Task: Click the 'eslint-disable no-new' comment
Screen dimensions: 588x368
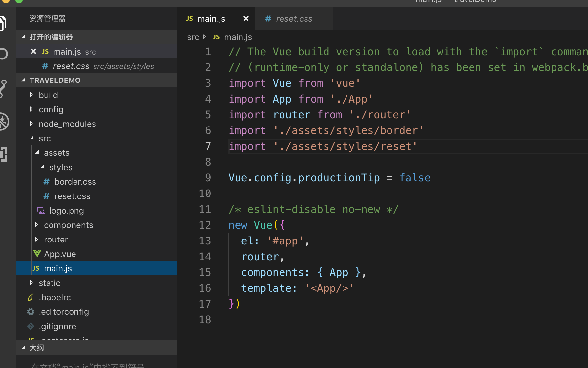Action: click(x=313, y=209)
